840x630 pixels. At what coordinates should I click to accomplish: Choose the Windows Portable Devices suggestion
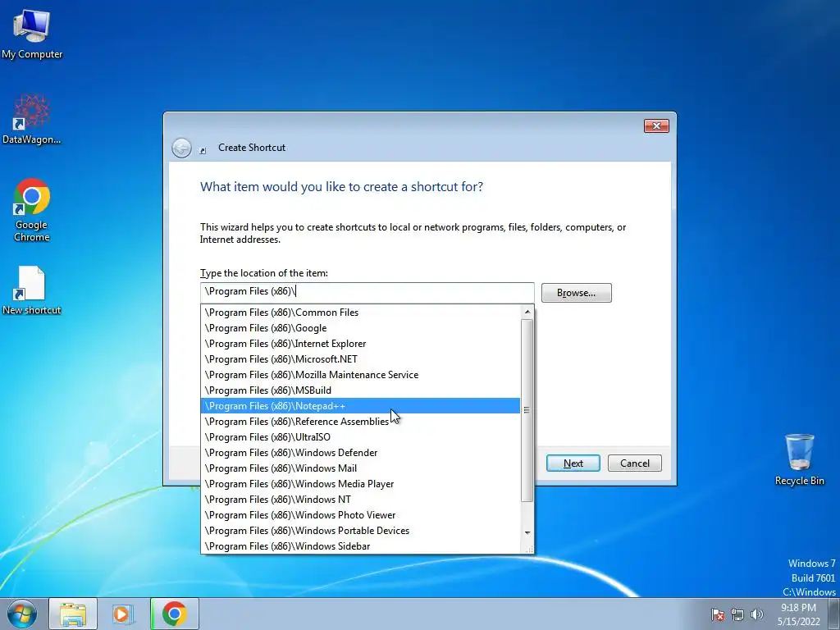[360, 530]
